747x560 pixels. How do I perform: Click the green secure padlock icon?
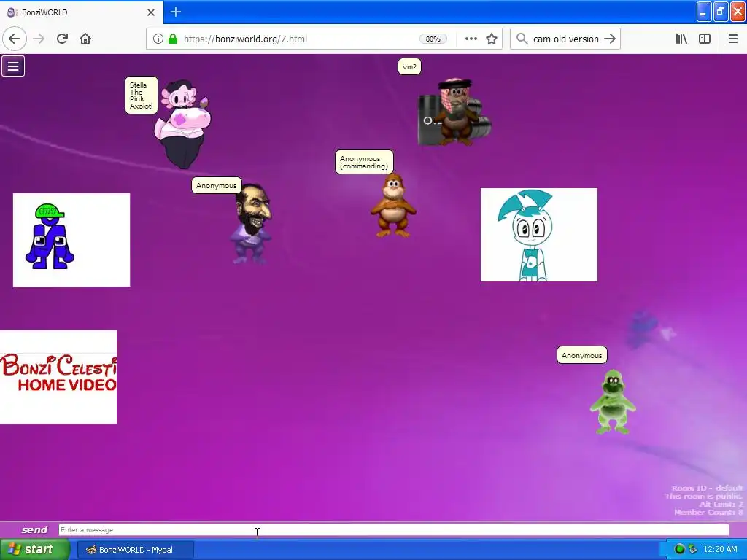coord(173,39)
